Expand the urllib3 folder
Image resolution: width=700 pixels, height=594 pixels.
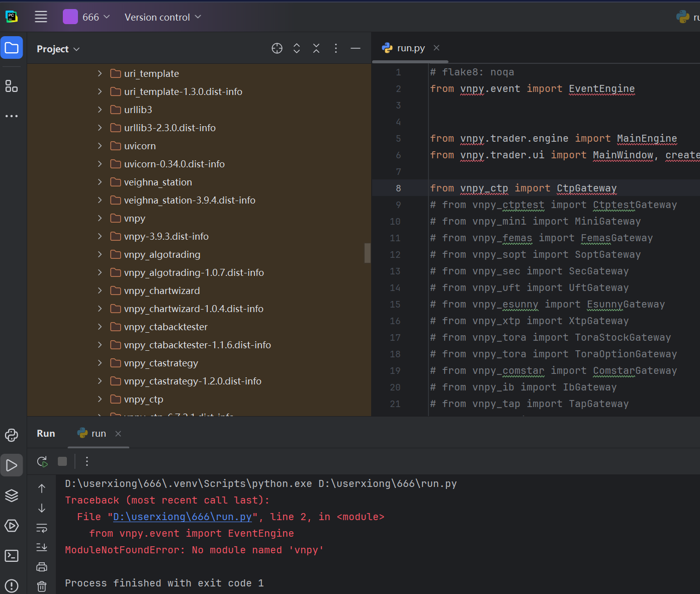pos(100,110)
